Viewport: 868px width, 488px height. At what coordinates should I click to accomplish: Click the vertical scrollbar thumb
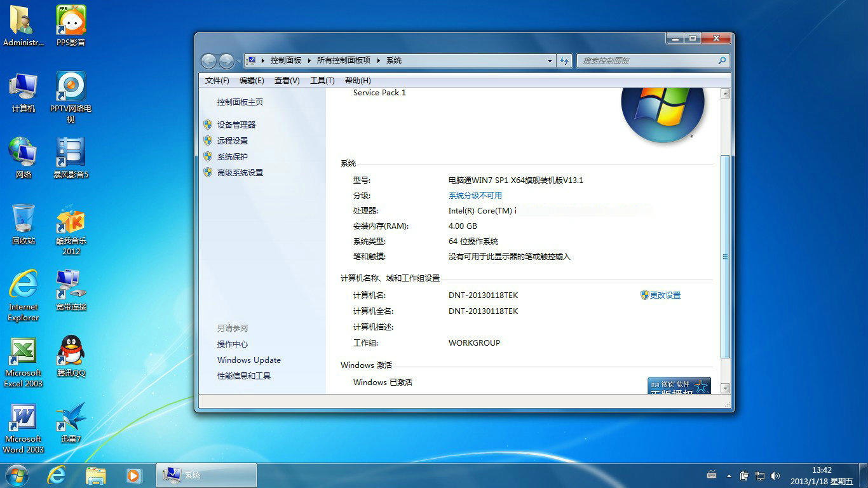pyautogui.click(x=725, y=257)
